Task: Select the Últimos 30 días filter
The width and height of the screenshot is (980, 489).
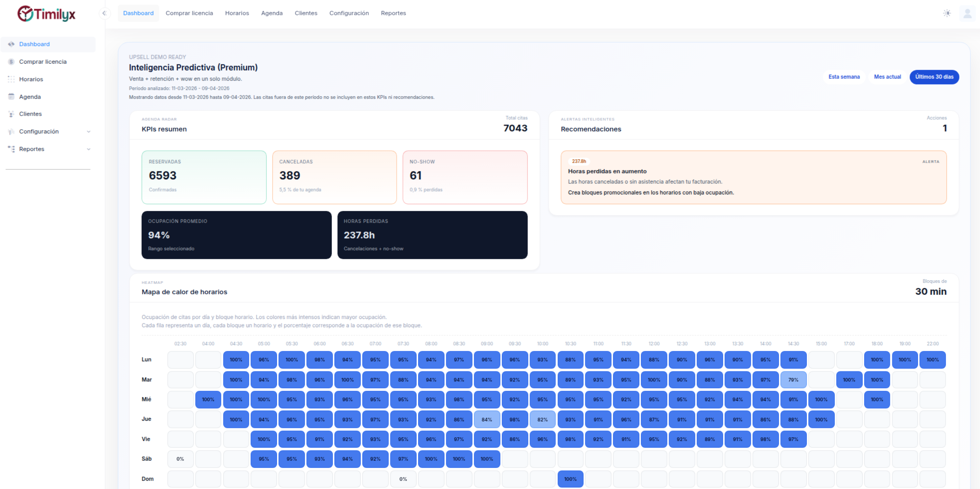Action: tap(934, 77)
